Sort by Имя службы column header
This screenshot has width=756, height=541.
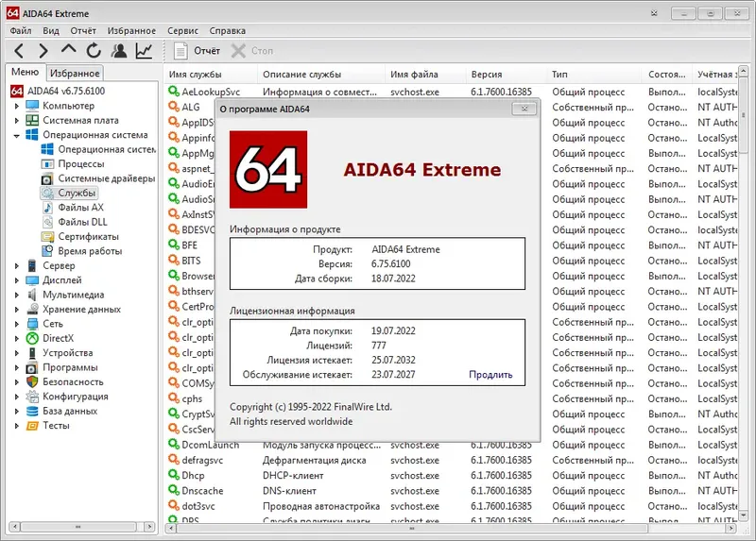click(210, 75)
